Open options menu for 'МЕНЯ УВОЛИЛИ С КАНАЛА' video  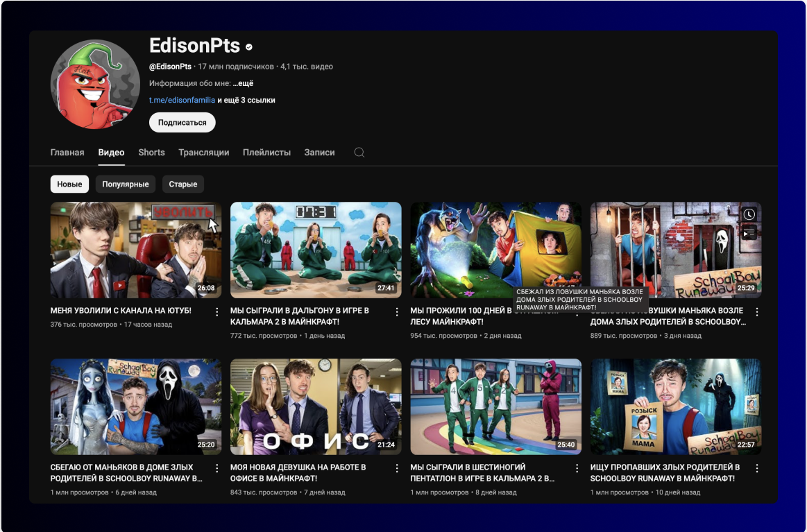[216, 311]
